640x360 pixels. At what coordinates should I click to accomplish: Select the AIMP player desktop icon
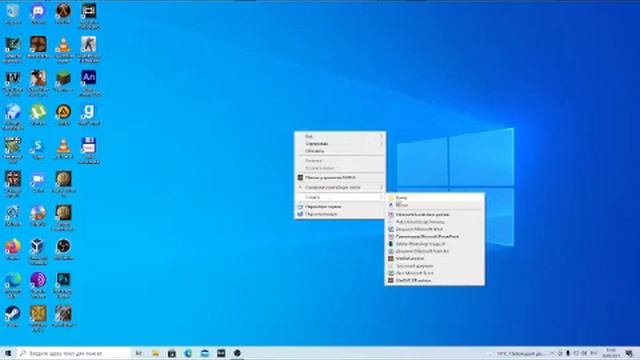point(63,114)
